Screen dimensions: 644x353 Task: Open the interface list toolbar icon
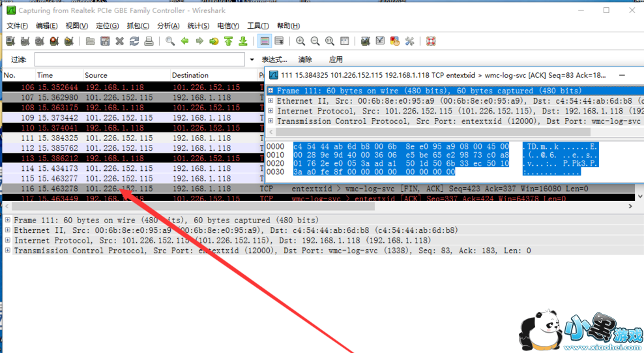pyautogui.click(x=10, y=41)
